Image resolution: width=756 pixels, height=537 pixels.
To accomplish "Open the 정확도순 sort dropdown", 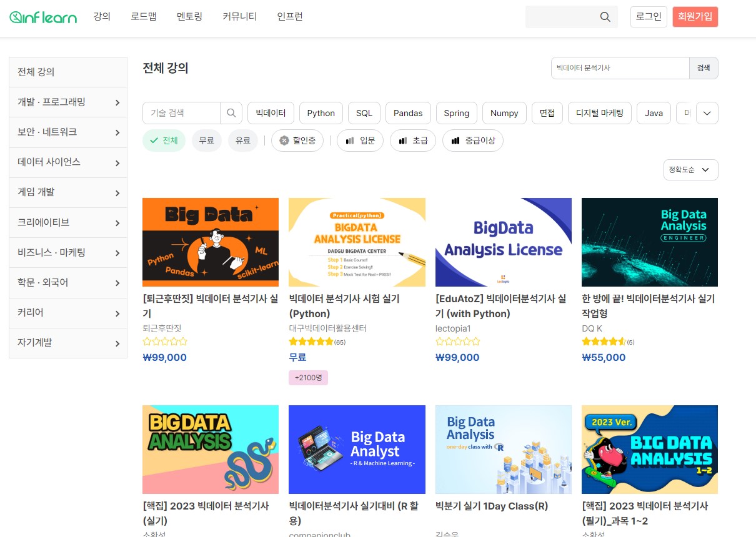I will (x=690, y=169).
